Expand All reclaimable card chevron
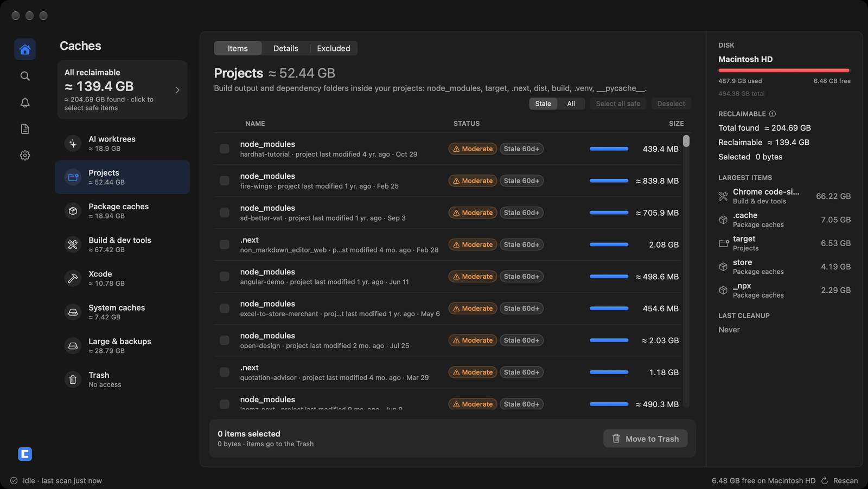The height and width of the screenshot is (489, 868). click(x=177, y=90)
